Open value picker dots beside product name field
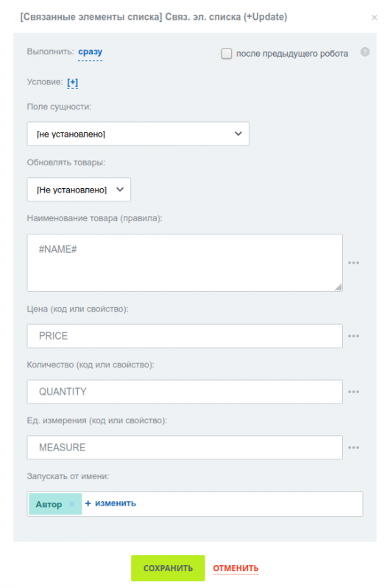 tap(354, 262)
